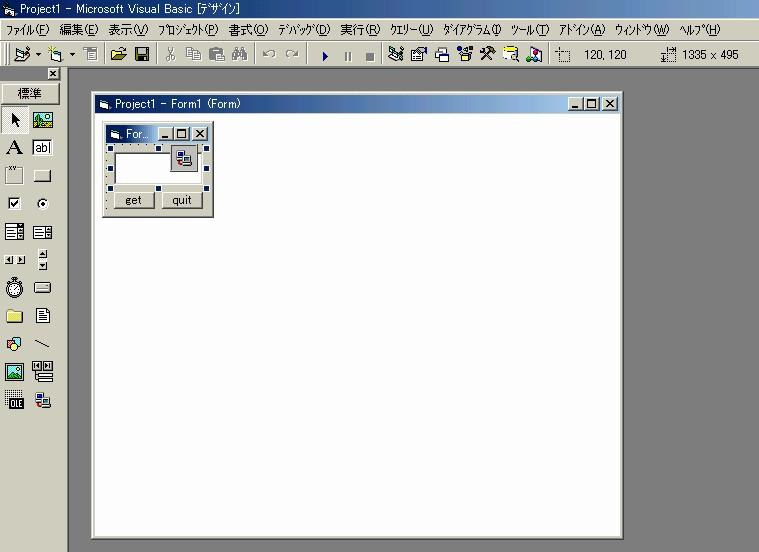Screen dimensions: 759x552
Task: Open the Menu Editor toolbar icon
Action: 91,54
